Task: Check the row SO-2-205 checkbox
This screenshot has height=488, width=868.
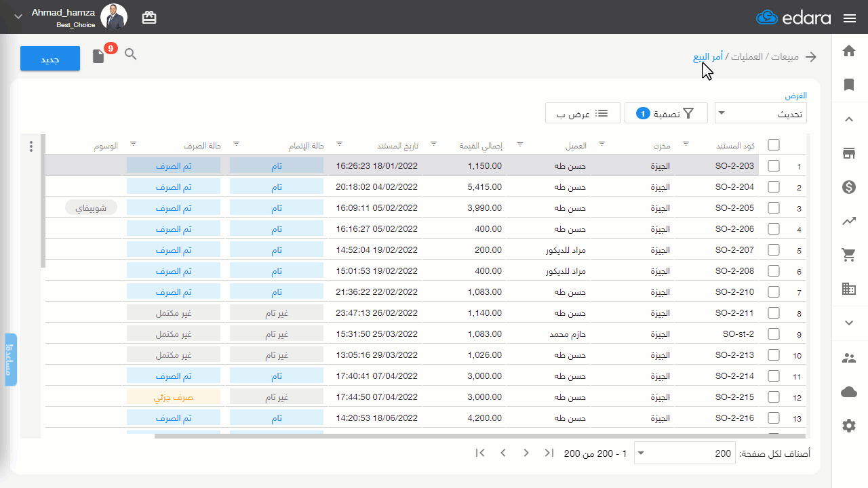Action: coord(774,207)
